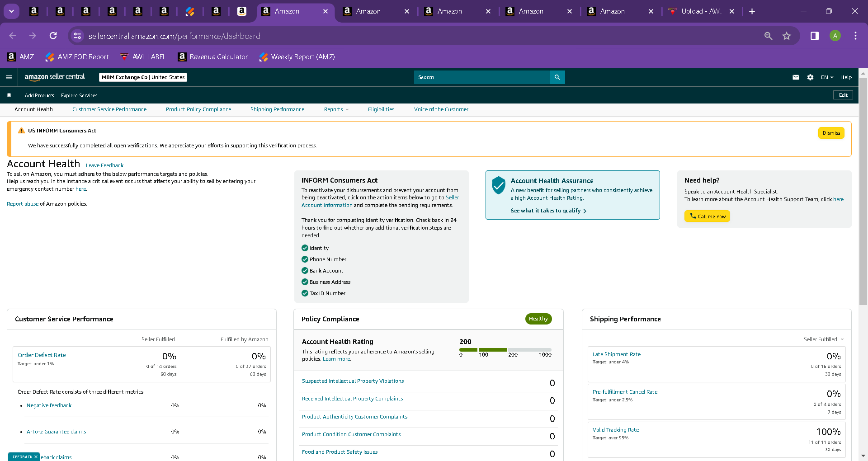Open Voice of the Customer tab

click(x=441, y=109)
